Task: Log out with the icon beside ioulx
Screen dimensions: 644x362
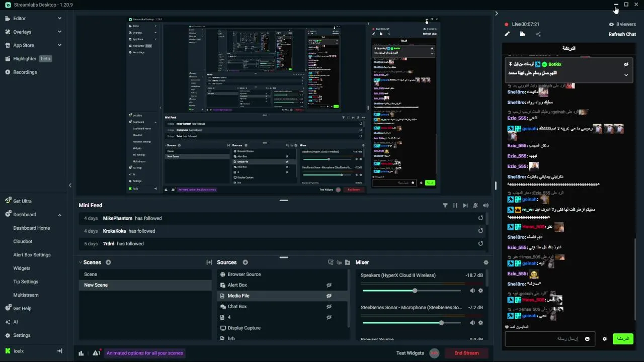Action: pyautogui.click(x=59, y=351)
